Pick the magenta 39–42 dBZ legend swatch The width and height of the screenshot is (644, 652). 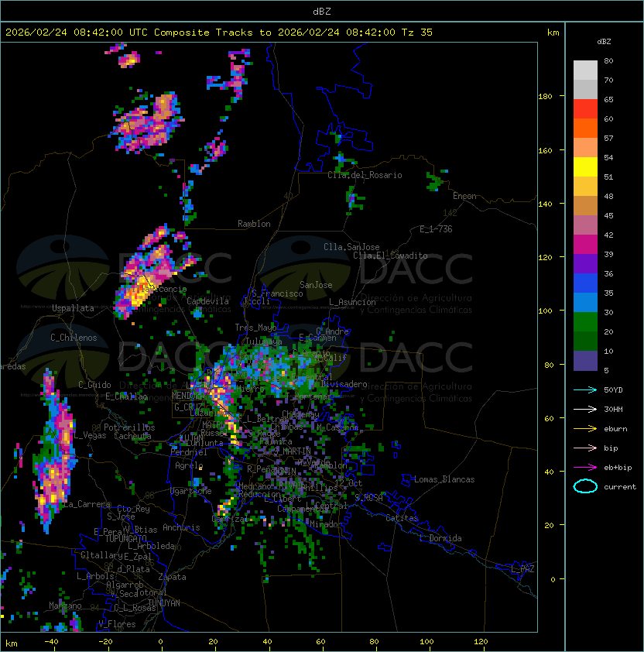(585, 245)
